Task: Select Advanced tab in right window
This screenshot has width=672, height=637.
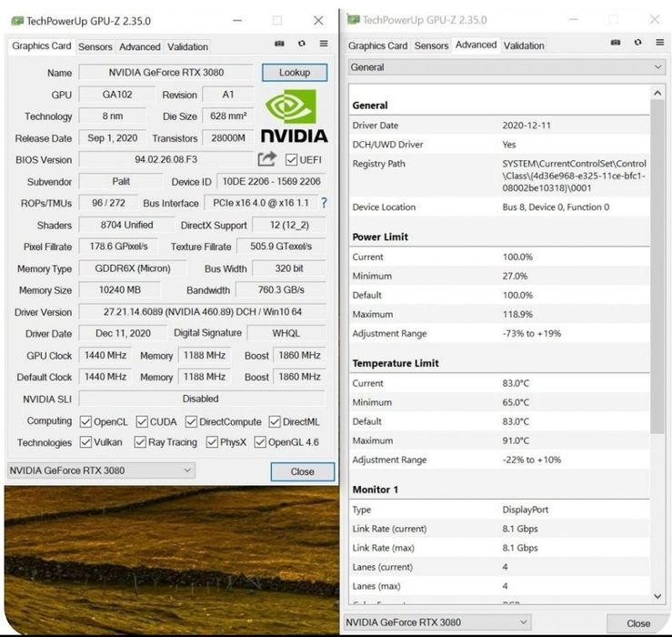Action: [476, 45]
